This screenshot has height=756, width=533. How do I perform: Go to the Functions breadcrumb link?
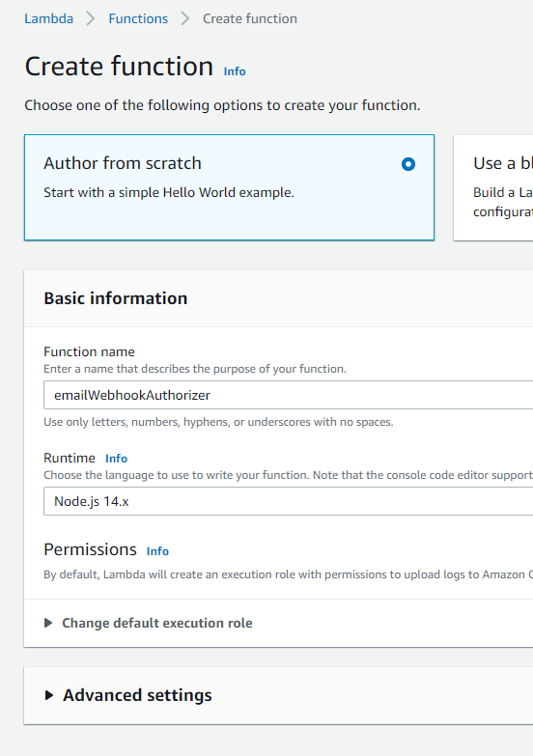click(138, 18)
